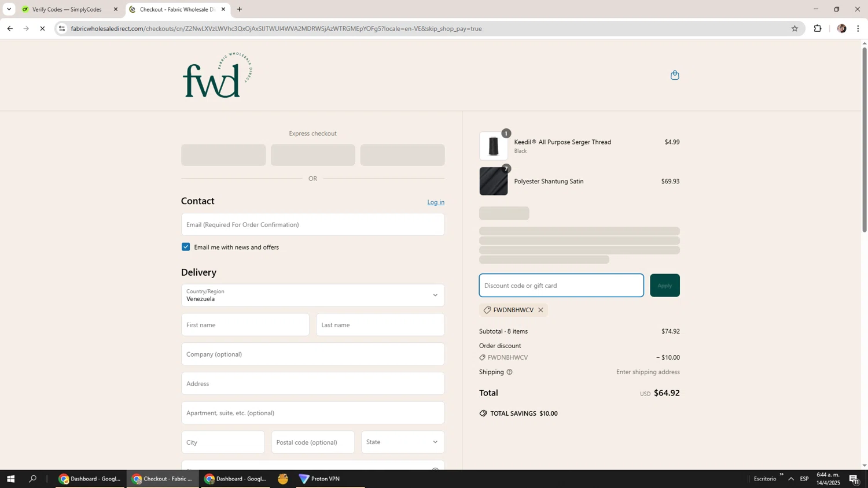
Task: Click the Polyester Shantung Satin product thumbnail
Action: (x=494, y=181)
